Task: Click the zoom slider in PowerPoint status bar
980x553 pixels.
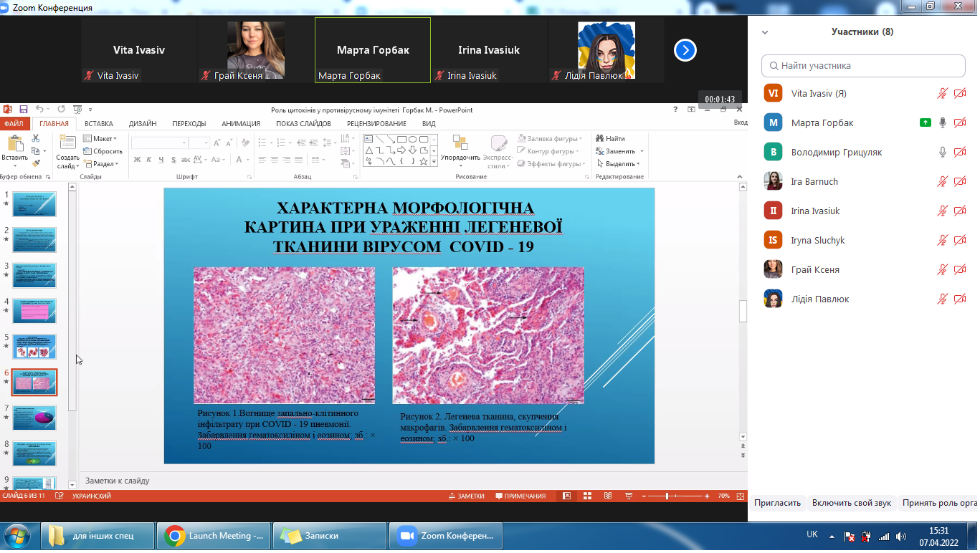Action: (x=667, y=496)
